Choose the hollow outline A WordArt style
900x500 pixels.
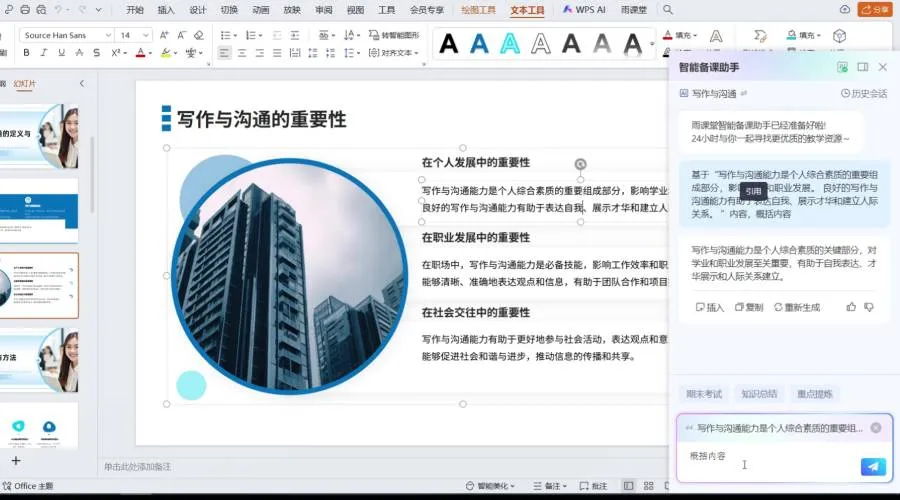(x=540, y=44)
